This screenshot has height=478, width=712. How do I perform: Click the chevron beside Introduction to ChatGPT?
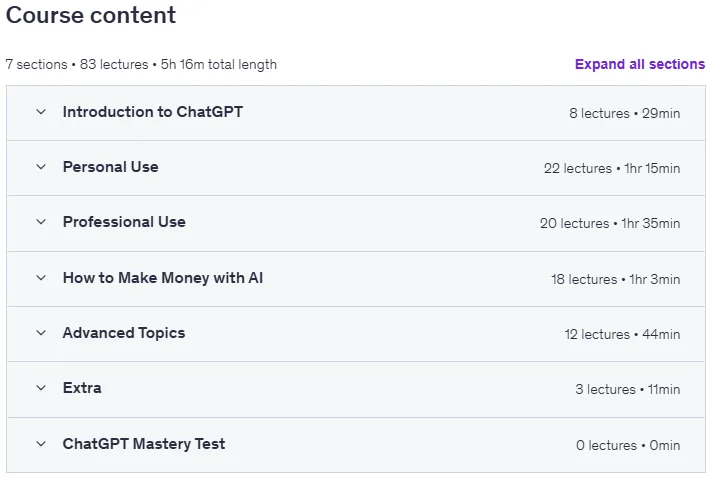[41, 112]
